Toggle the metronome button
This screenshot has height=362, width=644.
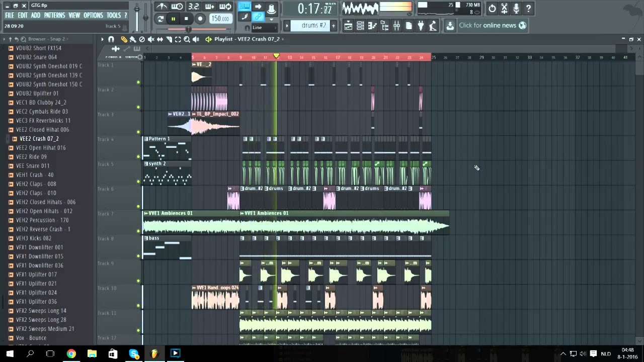162,7
